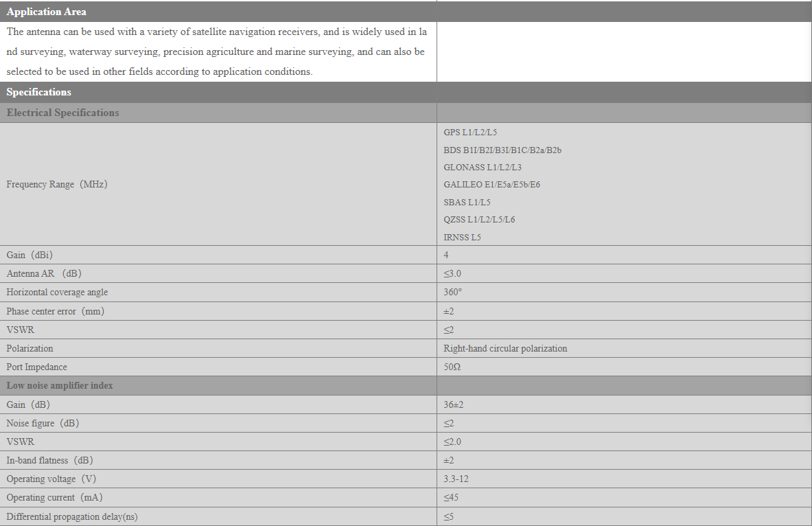Select the Frequency Range (MHz) label
The image size is (812, 526).
[57, 185]
